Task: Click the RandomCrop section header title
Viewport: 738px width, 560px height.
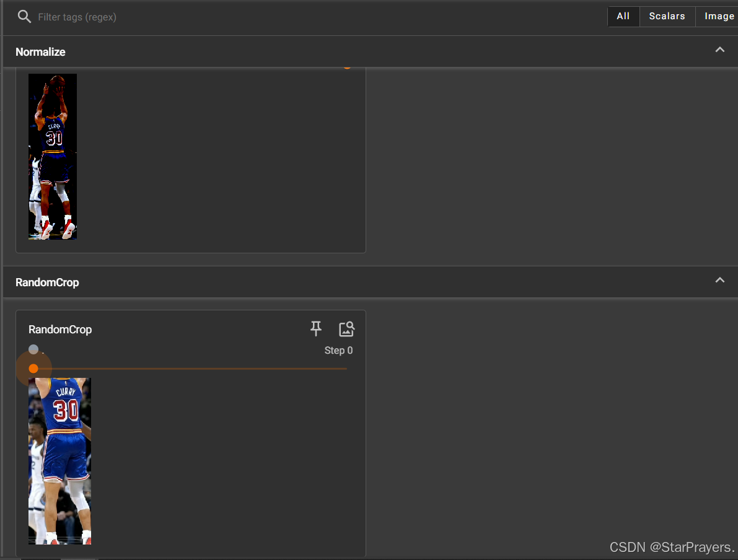Action: point(47,282)
